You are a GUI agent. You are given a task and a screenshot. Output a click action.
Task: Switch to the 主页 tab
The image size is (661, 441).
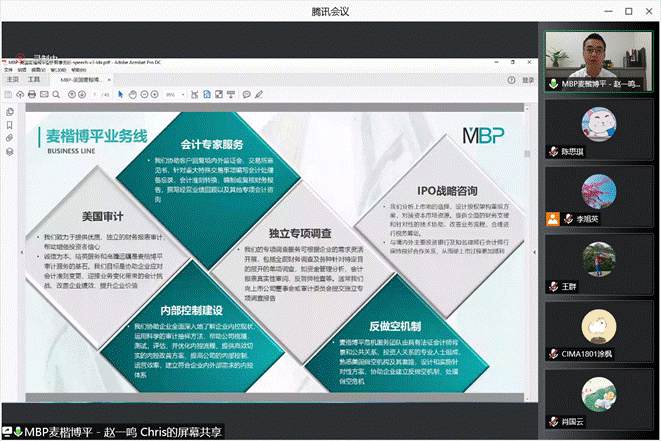coord(13,78)
